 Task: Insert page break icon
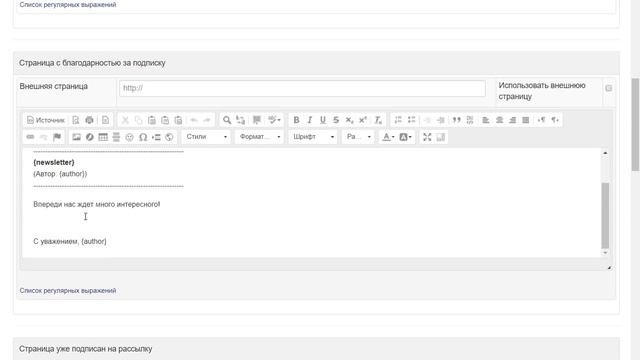(156, 137)
